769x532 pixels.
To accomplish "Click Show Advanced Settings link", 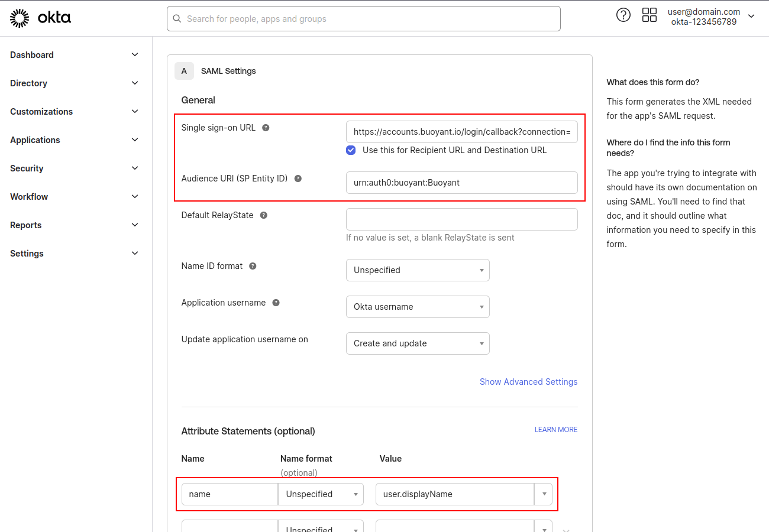I will tap(528, 382).
